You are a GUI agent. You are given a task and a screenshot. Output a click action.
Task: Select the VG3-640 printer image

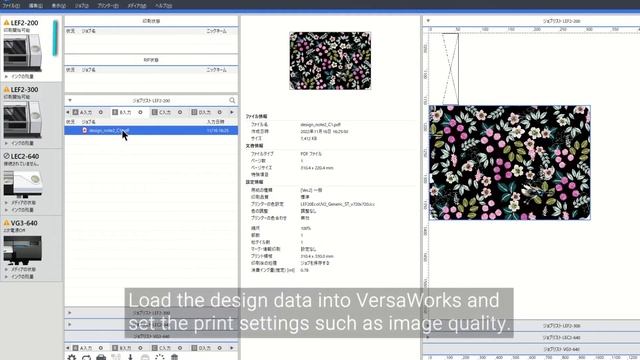point(22,250)
